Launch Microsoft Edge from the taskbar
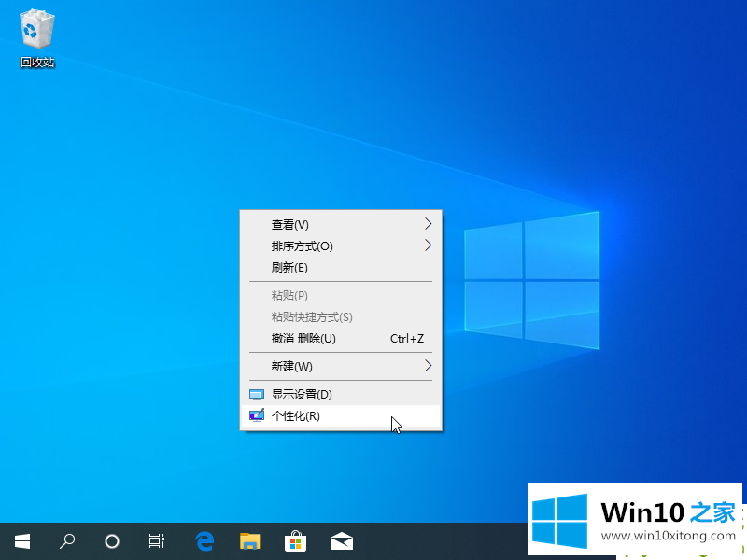Image resolution: width=747 pixels, height=560 pixels. (x=204, y=540)
